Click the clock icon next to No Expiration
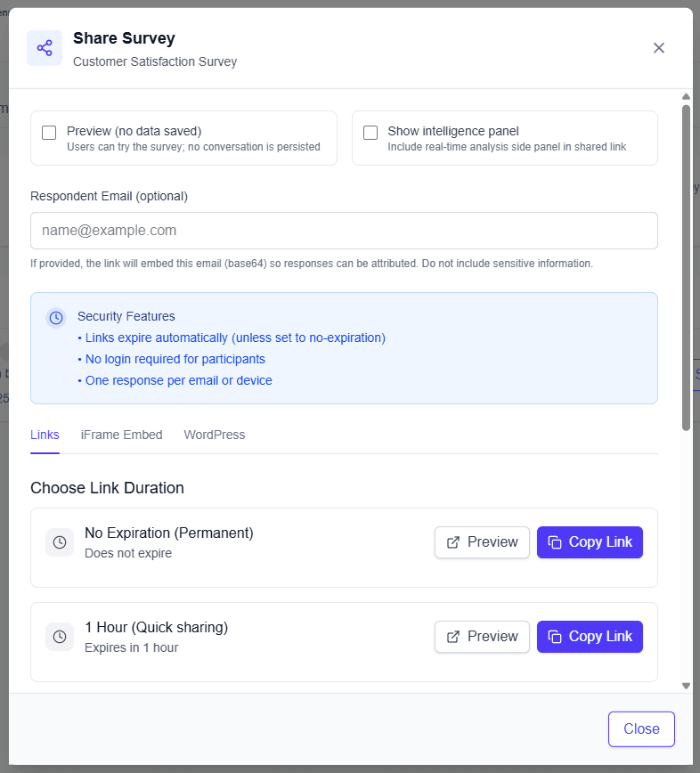 [59, 541]
